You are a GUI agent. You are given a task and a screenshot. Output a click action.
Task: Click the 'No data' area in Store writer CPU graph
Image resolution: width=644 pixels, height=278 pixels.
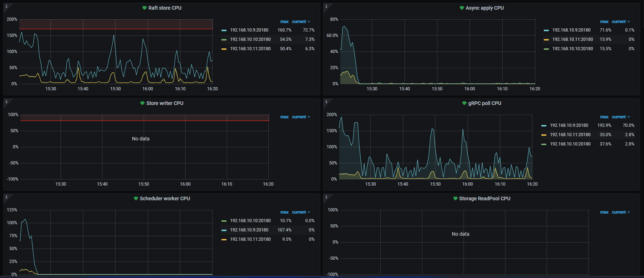tap(141, 139)
